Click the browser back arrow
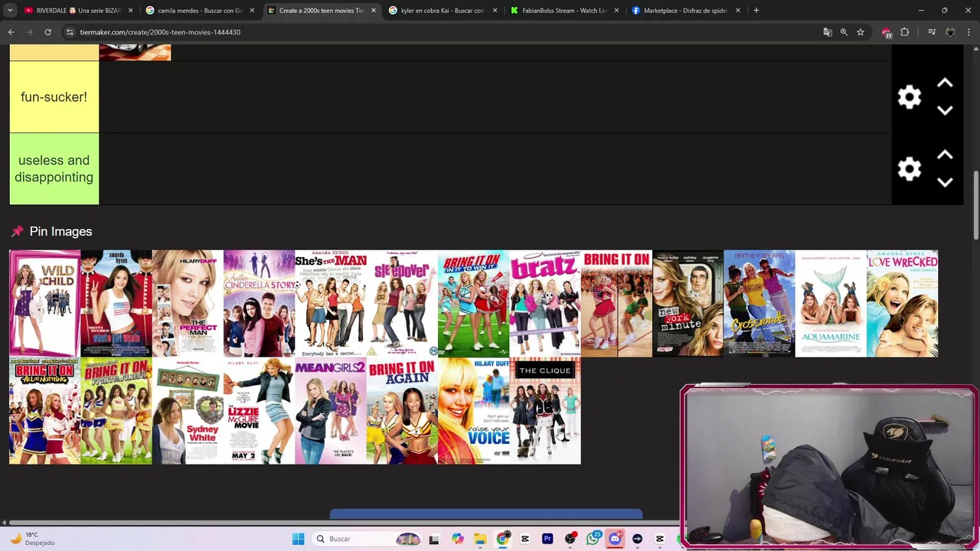Screen dimensions: 980x551 click(11, 32)
